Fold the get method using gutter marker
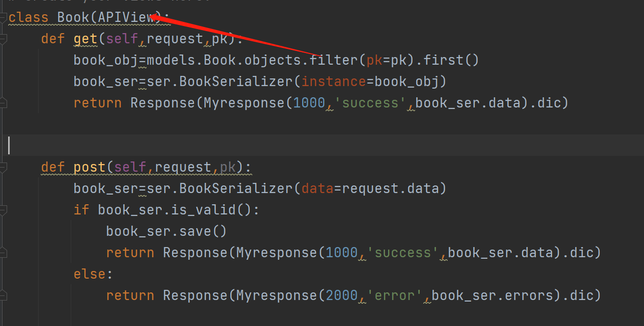This screenshot has height=326, width=644. 3,39
